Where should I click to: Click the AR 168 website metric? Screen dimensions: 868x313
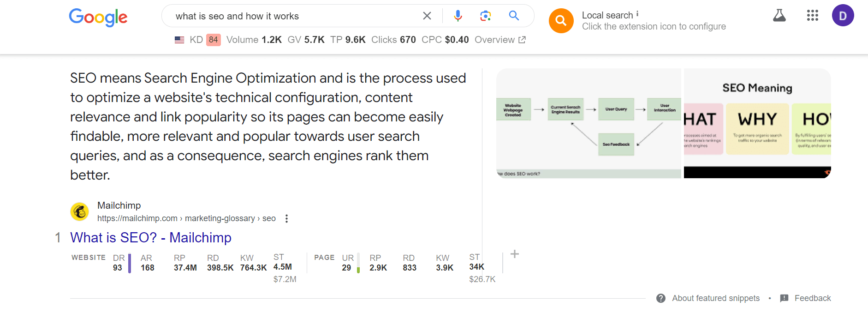click(x=148, y=263)
